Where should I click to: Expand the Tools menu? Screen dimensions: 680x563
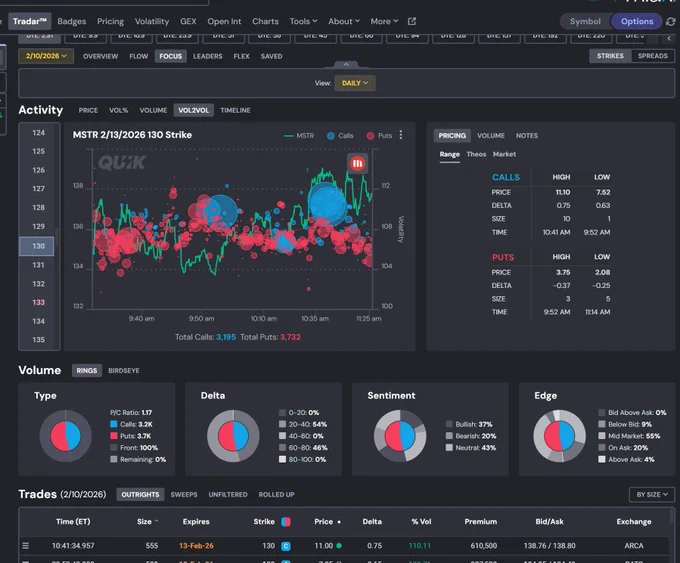(303, 21)
